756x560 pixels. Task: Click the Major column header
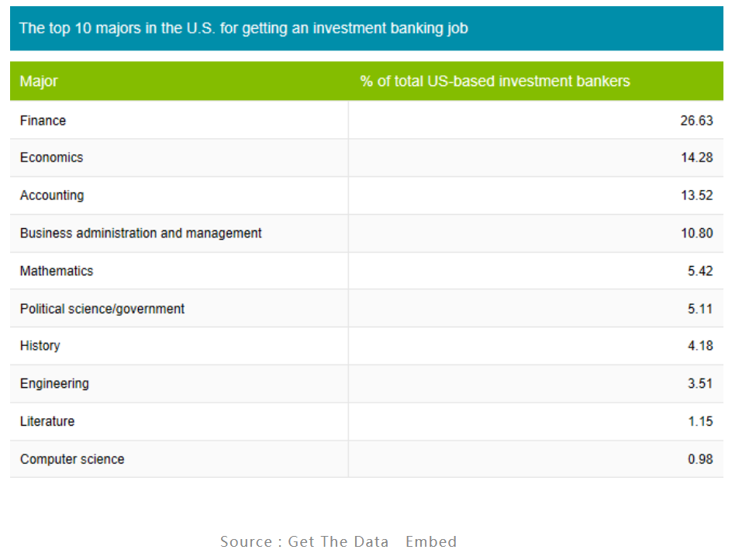(39, 81)
